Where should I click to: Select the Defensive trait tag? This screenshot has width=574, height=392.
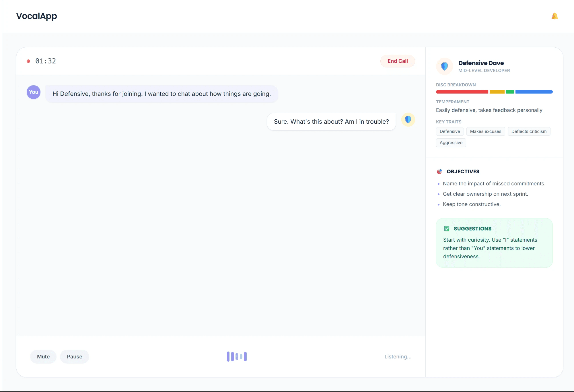pos(450,131)
